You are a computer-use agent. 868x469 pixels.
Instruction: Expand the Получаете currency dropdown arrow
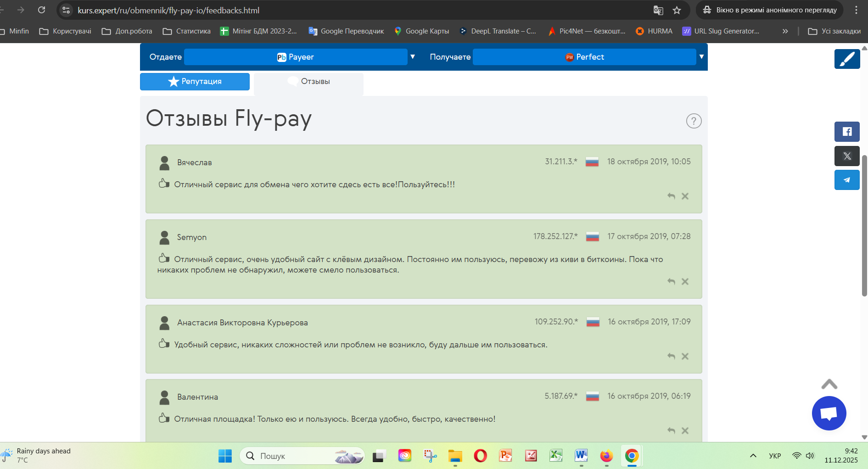pyautogui.click(x=701, y=57)
